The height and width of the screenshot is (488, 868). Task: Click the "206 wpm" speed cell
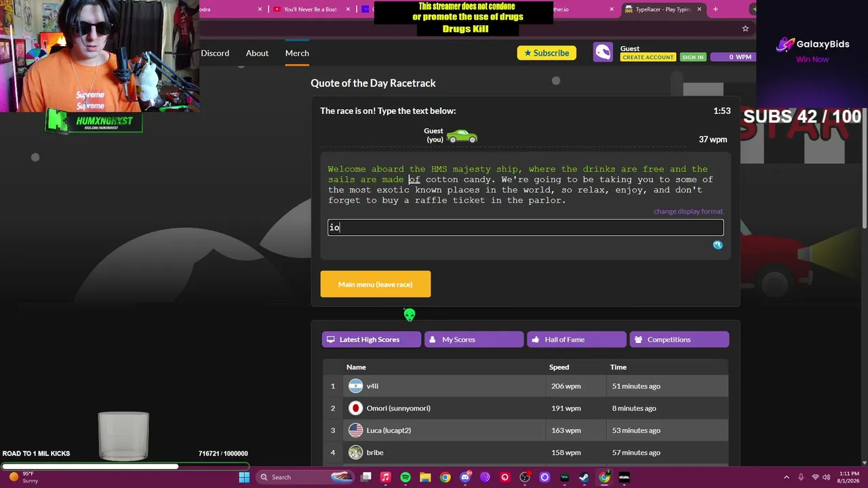pyautogui.click(x=566, y=386)
